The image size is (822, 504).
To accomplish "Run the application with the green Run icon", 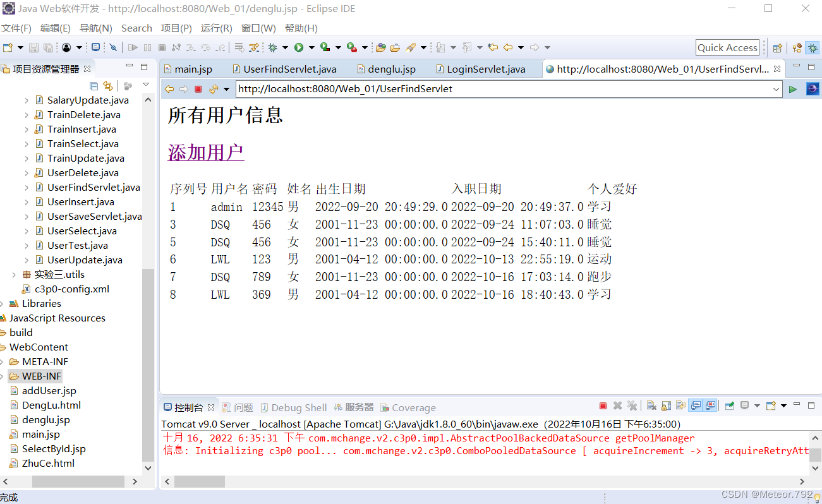I will [299, 47].
